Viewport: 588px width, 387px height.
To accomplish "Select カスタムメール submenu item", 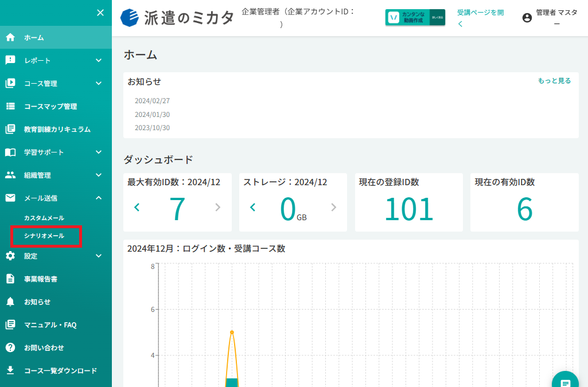I will click(x=44, y=218).
